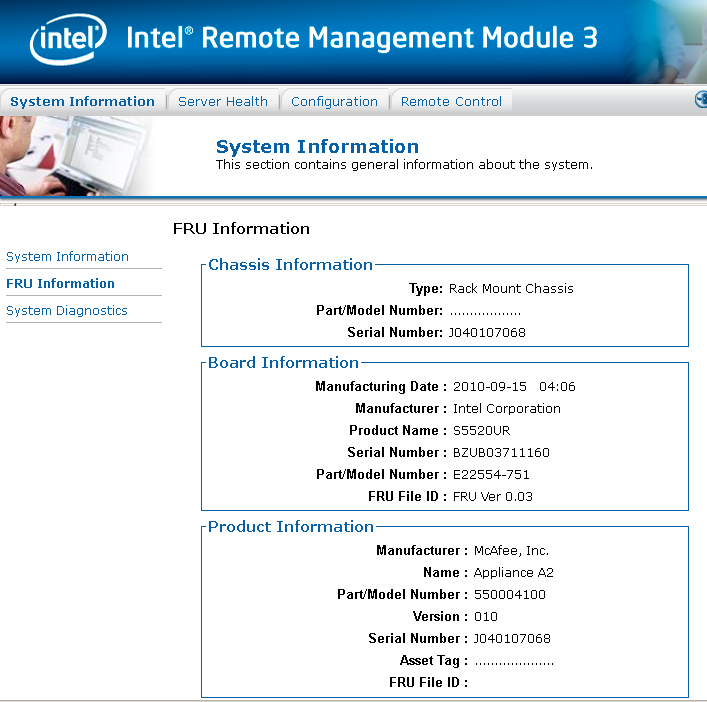Screen dimensions: 707x702
Task: Click the FRU Ver 0.03 value
Action: click(493, 497)
